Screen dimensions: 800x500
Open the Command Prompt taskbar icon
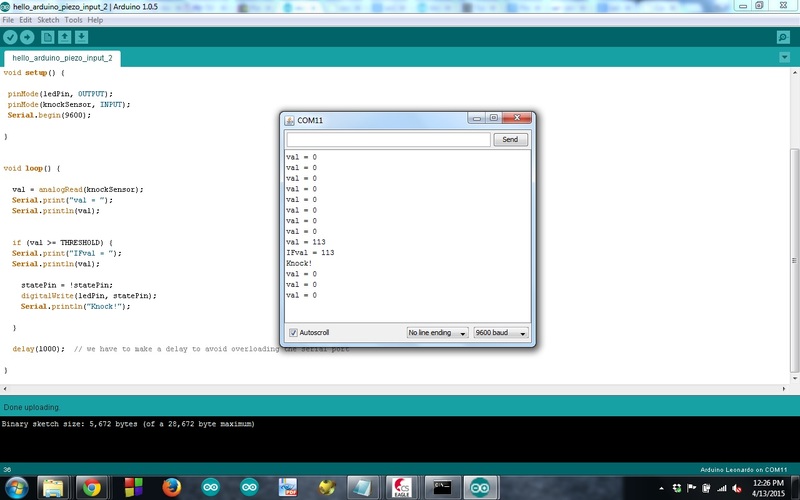pos(442,488)
